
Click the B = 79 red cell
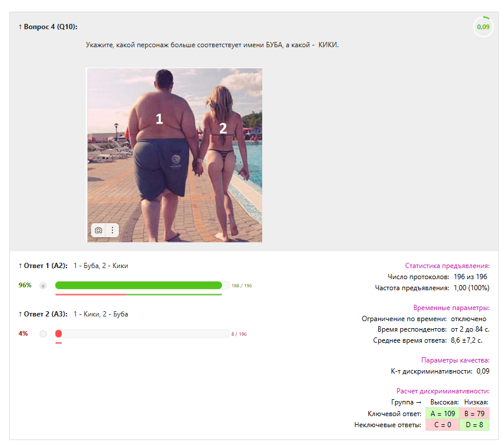pyautogui.click(x=474, y=414)
